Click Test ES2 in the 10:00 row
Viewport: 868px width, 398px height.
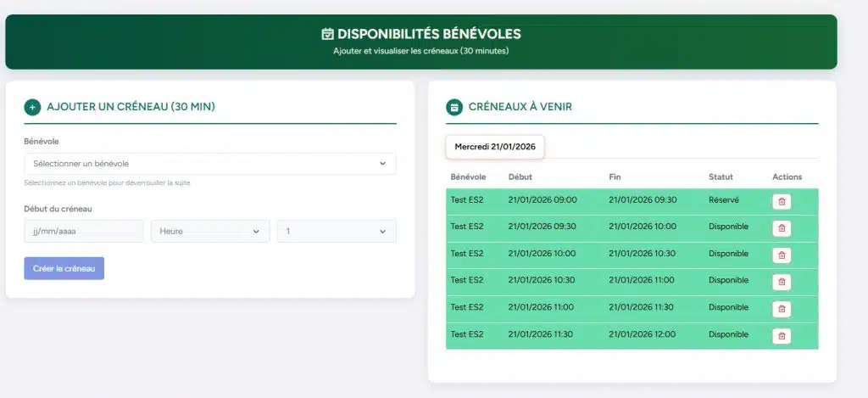click(467, 254)
